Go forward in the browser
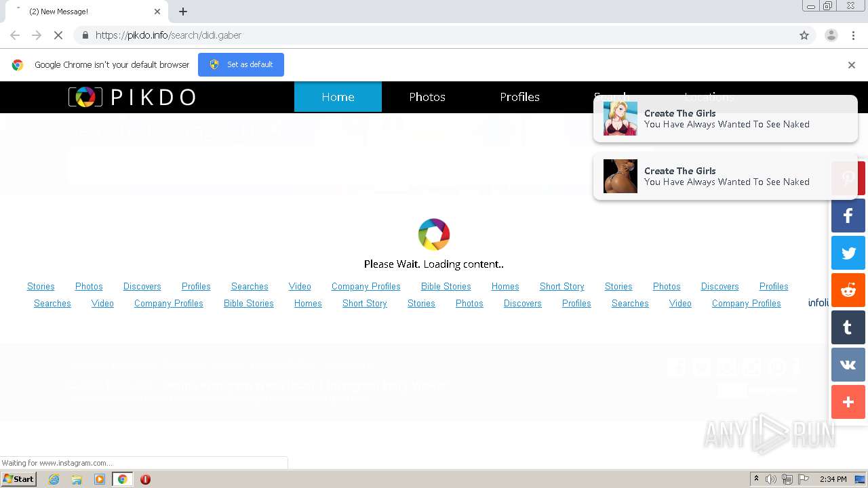The width and height of the screenshot is (868, 488). [37, 35]
